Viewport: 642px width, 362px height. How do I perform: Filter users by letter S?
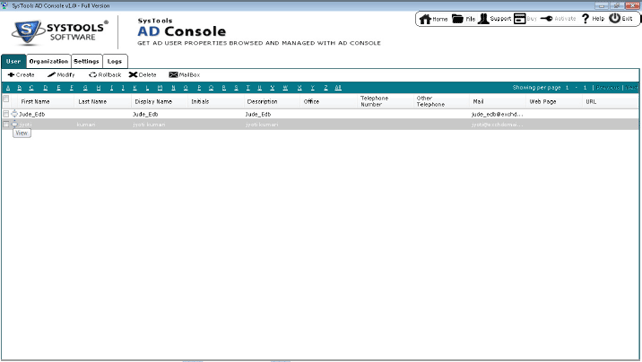click(236, 88)
